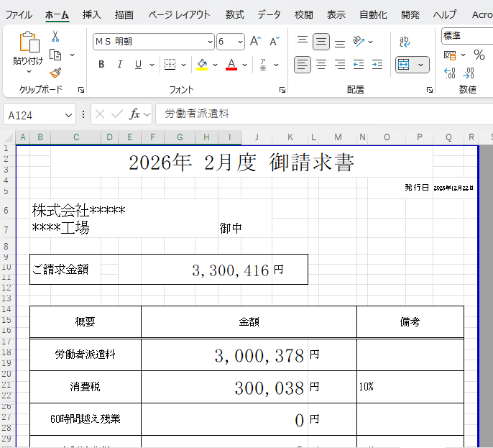Apply red font color A
This screenshot has height=448, width=493.
click(x=231, y=65)
